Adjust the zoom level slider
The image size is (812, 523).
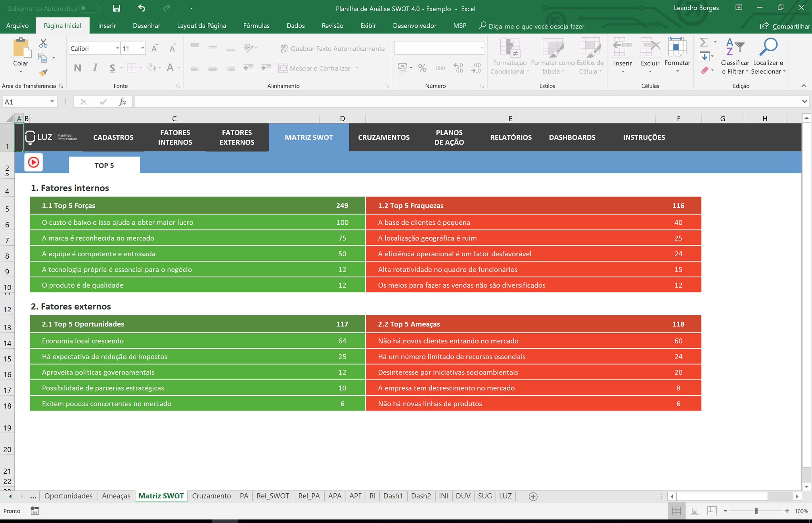pyautogui.click(x=756, y=511)
